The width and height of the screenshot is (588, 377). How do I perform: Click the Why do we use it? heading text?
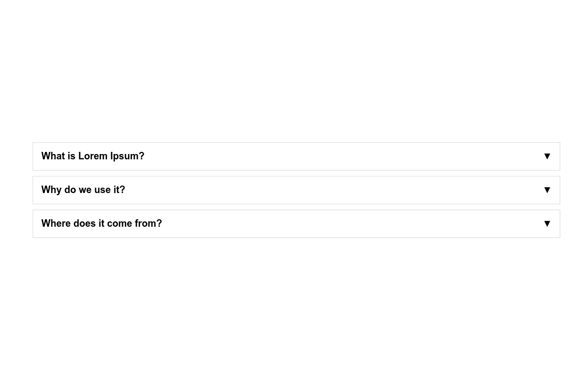point(83,190)
